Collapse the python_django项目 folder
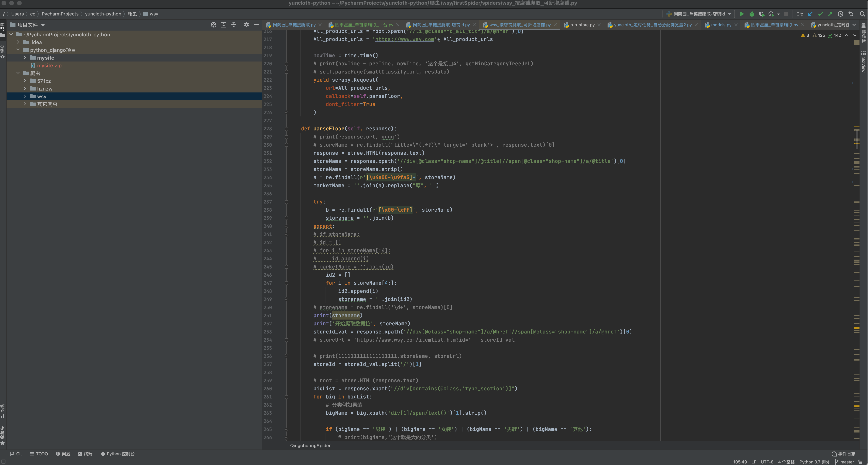868x465 pixels. coord(18,50)
